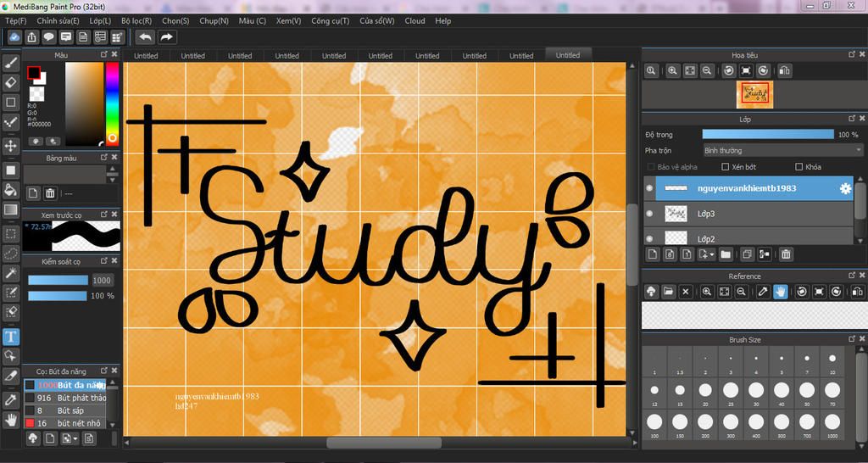Open file in Reference panel

668,292
